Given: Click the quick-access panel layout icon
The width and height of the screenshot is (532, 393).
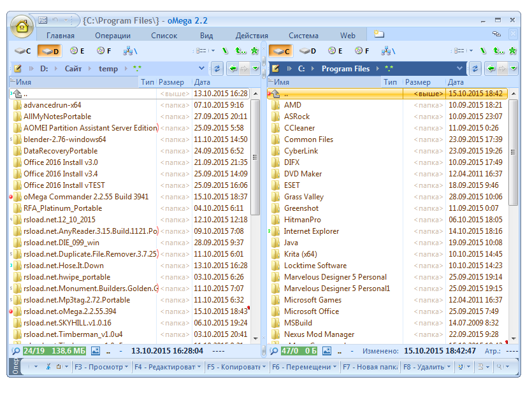Looking at the screenshot, I should [43, 20].
